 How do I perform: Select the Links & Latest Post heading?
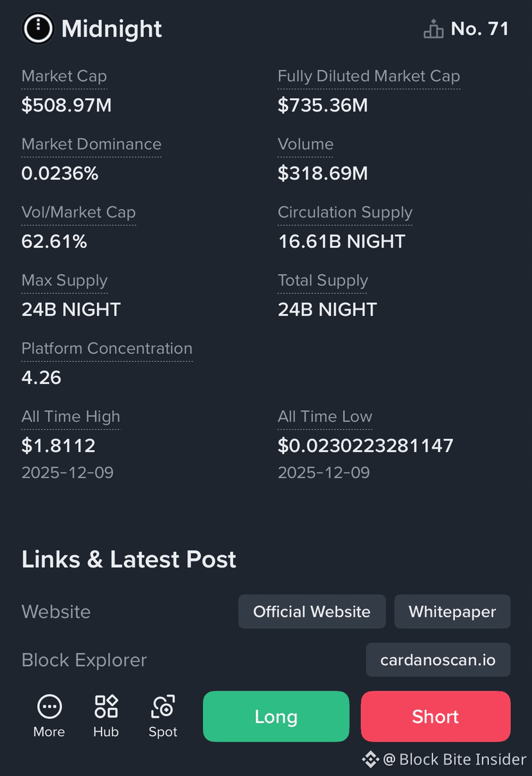click(129, 560)
